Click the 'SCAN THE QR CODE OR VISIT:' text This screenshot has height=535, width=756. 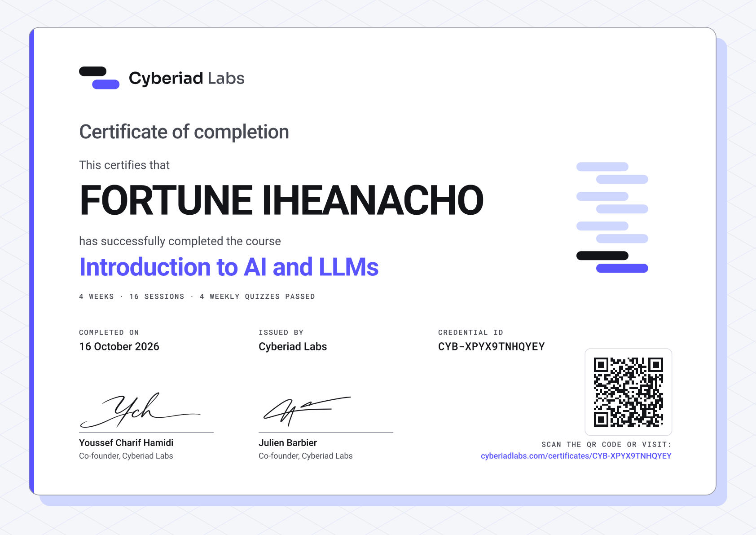tap(607, 444)
